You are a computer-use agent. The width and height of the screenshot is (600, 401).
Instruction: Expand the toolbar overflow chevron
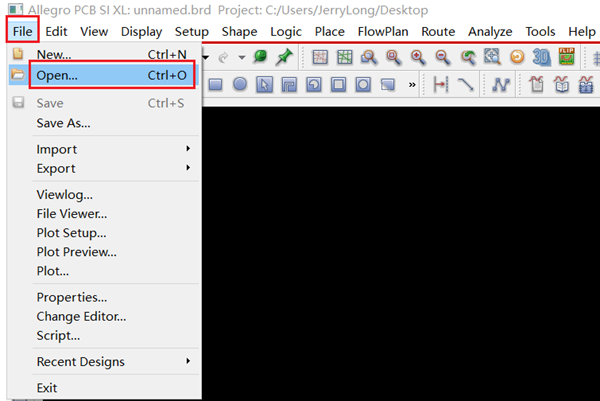pyautogui.click(x=413, y=85)
